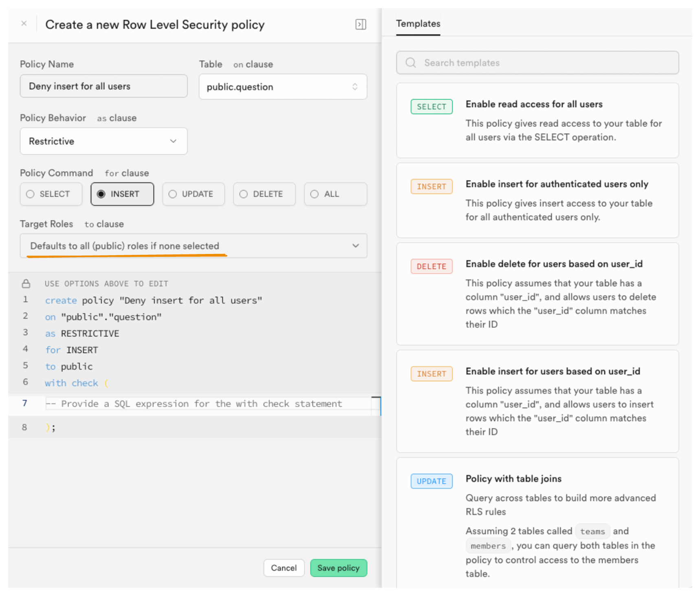The image size is (700, 596).
Task: Pick the ALL policy command option
Action: [x=335, y=194]
